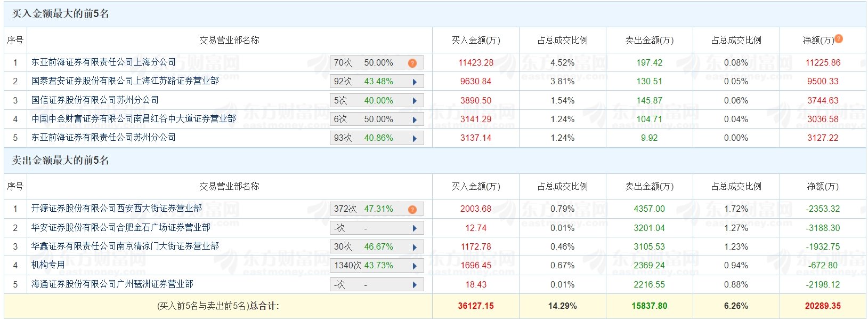The height and width of the screenshot is (319, 868).
Task: Open 国泰君安证券股份有限公司上海江苏路证券营业部 link
Action: [125, 81]
